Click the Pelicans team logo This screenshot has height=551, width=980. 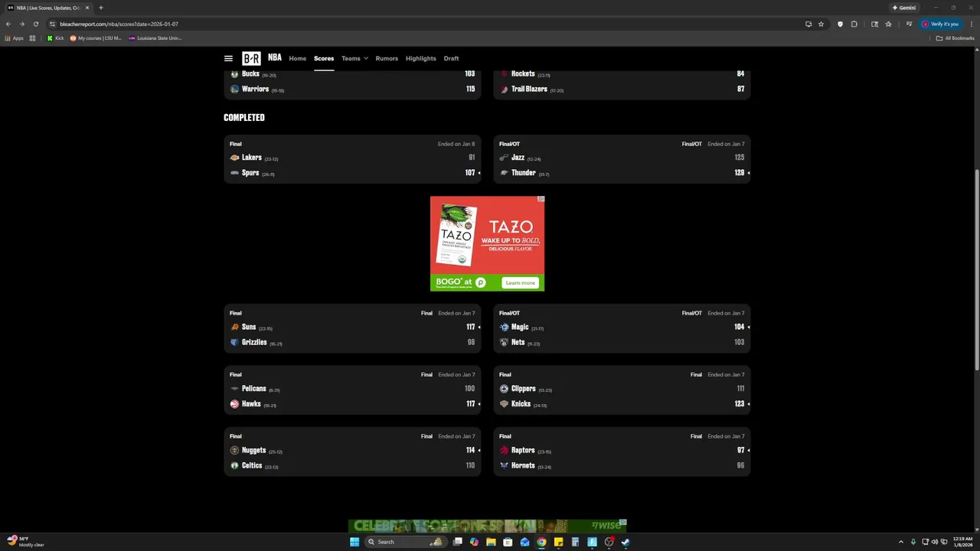[234, 389]
